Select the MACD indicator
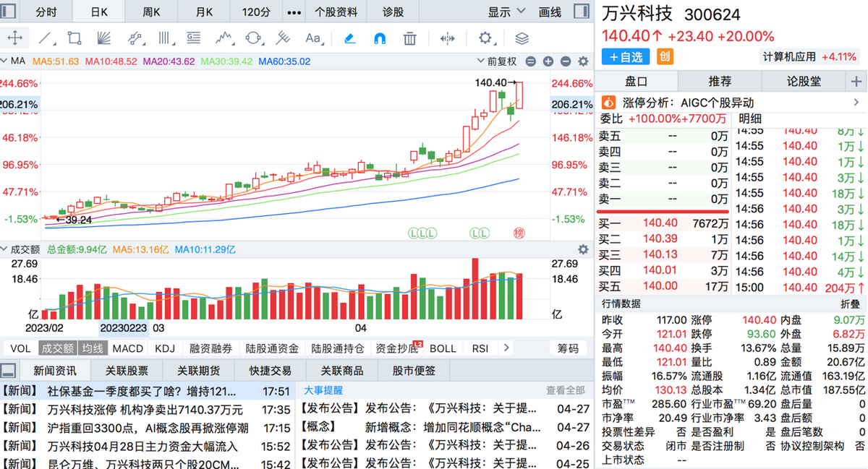This screenshot has width=868, height=469. coord(127,348)
